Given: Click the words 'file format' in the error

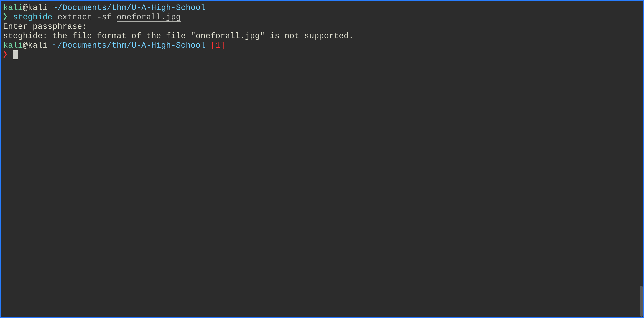Looking at the screenshot, I should click(x=99, y=36).
